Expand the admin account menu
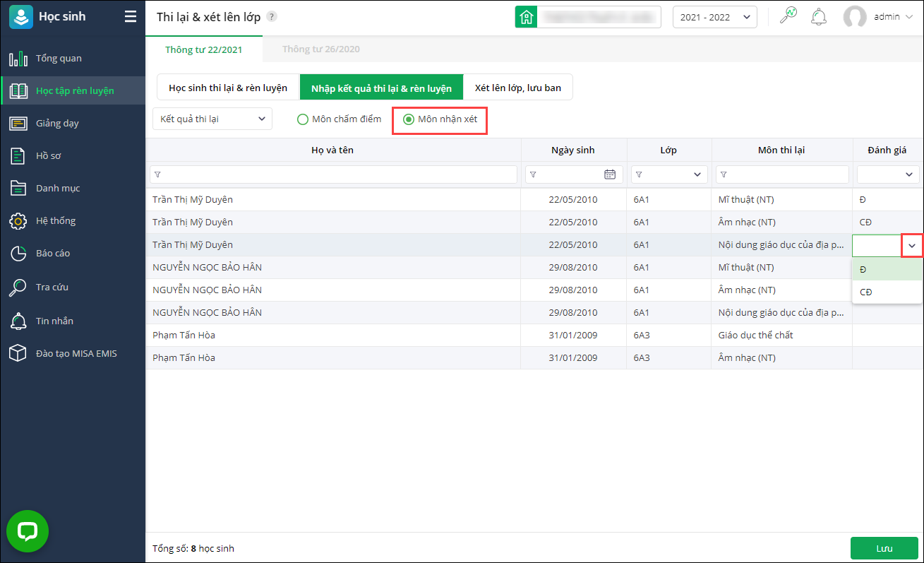This screenshot has height=563, width=924. click(x=908, y=17)
